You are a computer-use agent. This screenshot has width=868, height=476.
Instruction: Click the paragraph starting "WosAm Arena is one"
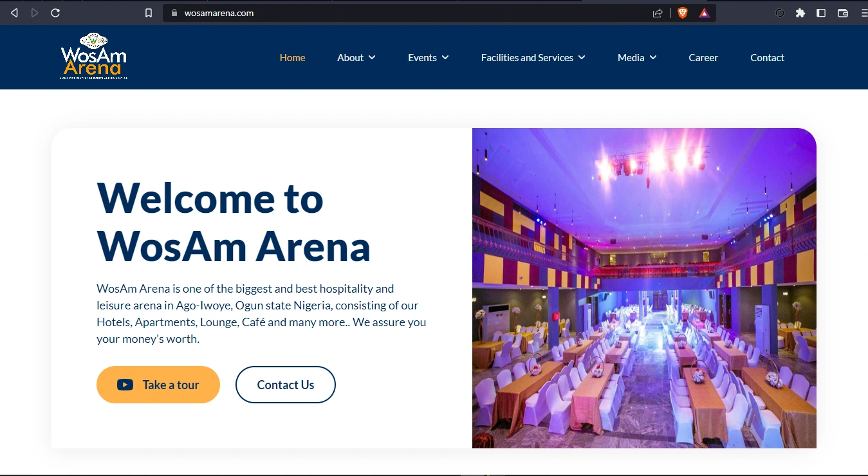point(261,314)
